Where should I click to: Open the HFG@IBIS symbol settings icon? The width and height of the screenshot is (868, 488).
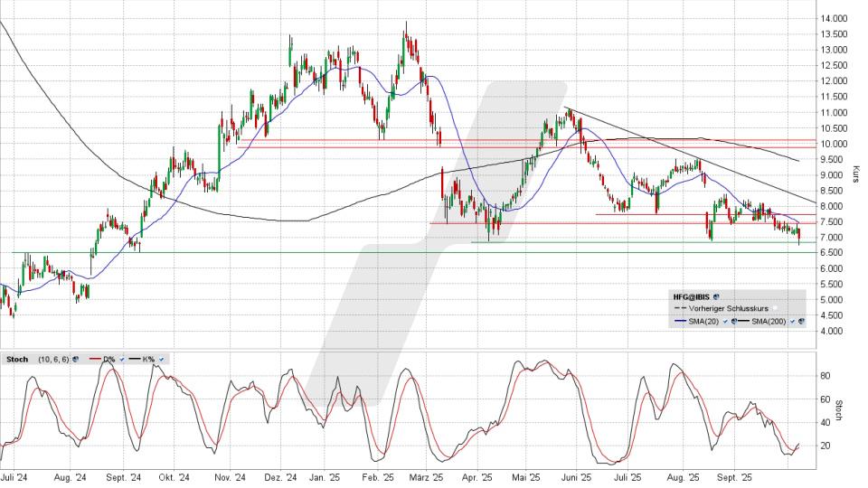[x=716, y=296]
